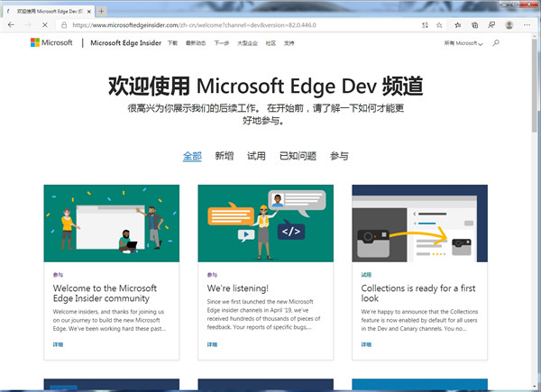The image size is (541, 392).
Task: Open the 下载 menu item in the site header
Action: click(x=172, y=43)
